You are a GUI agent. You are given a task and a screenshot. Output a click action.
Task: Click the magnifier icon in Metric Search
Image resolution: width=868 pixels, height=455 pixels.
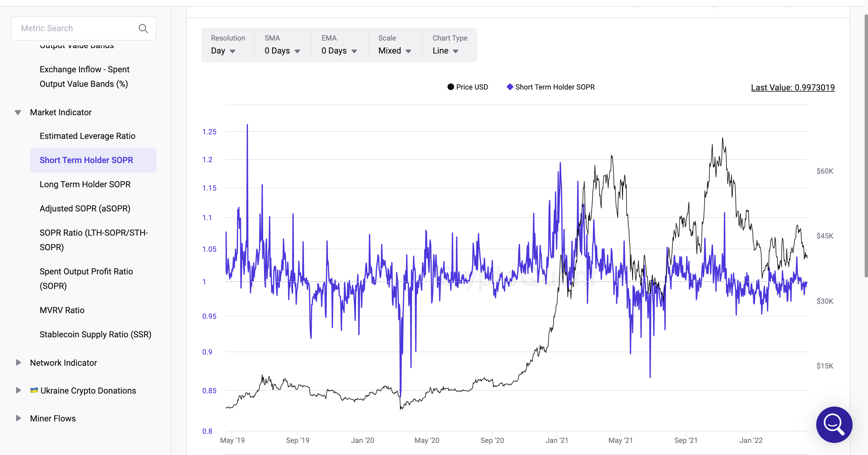[143, 29]
